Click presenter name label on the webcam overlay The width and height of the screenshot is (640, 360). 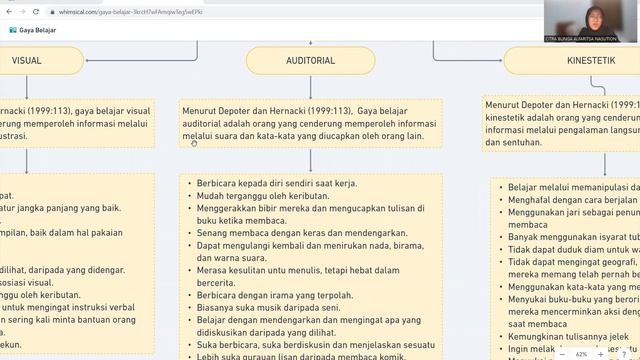pos(581,39)
